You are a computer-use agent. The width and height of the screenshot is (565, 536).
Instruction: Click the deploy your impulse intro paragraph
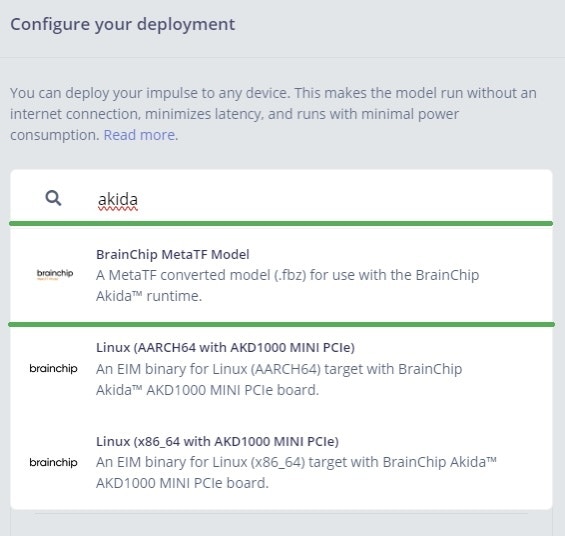point(273,114)
